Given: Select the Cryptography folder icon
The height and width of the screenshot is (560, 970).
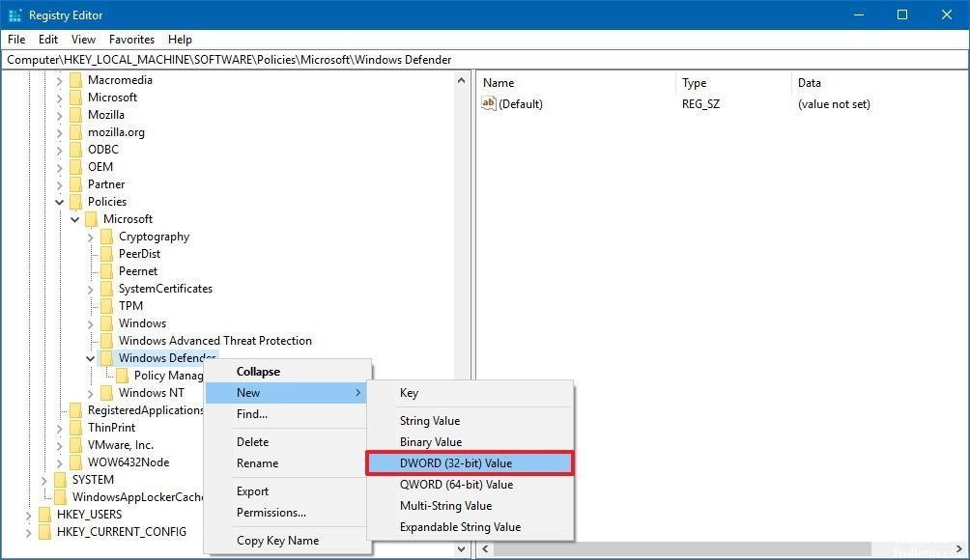Looking at the screenshot, I should click(106, 237).
